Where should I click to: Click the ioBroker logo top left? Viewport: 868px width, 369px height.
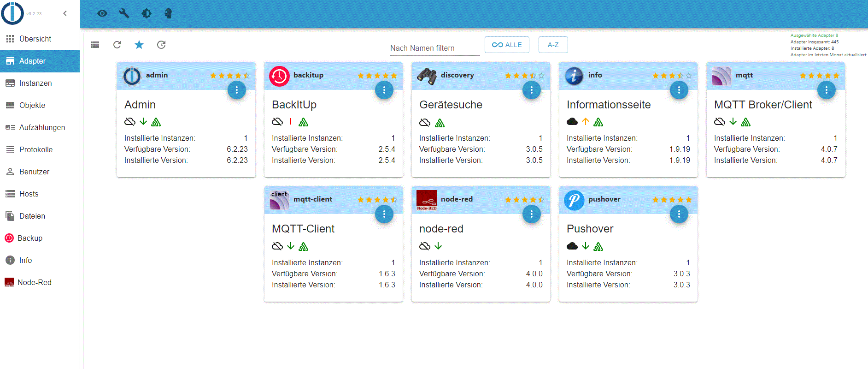point(12,13)
